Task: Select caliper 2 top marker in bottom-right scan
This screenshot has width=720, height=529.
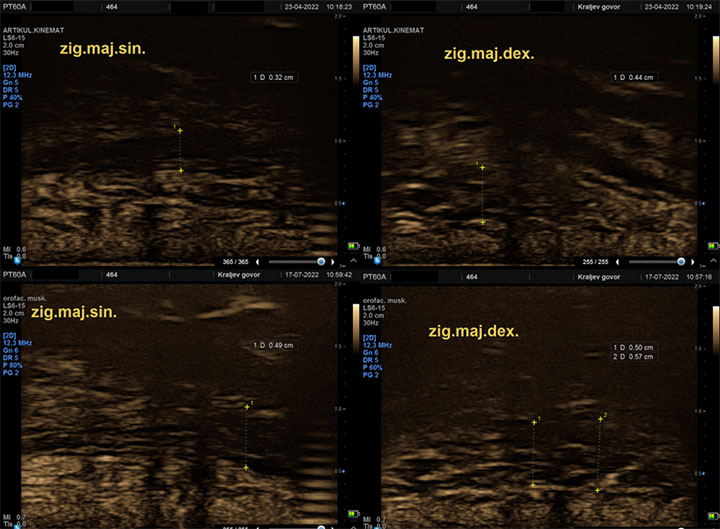Action: tap(600, 418)
